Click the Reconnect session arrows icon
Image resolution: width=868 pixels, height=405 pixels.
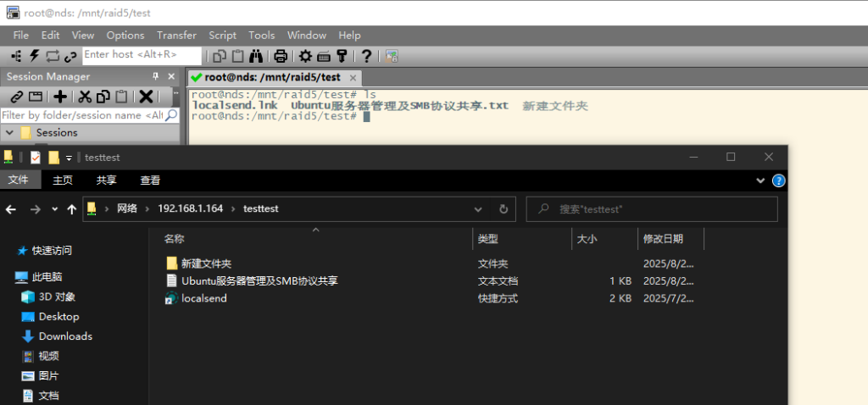click(53, 56)
